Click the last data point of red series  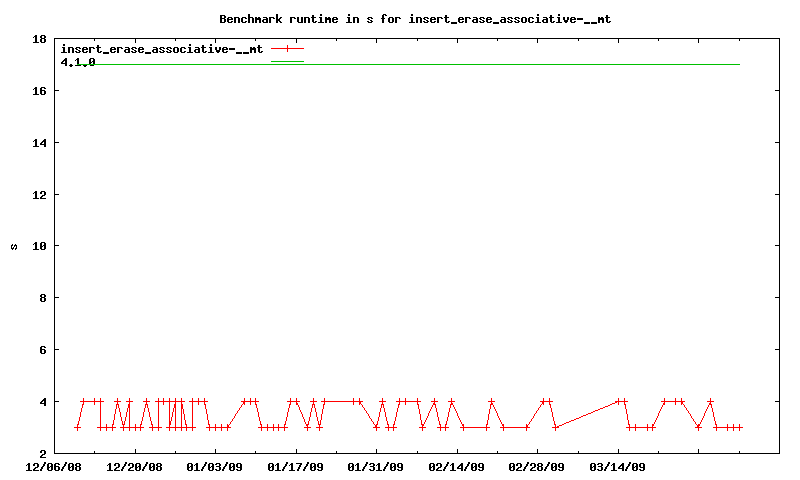click(x=740, y=427)
